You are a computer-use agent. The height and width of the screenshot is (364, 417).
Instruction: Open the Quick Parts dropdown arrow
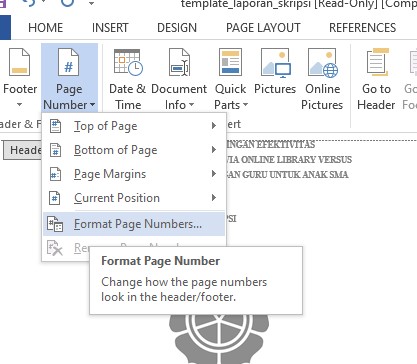245,105
